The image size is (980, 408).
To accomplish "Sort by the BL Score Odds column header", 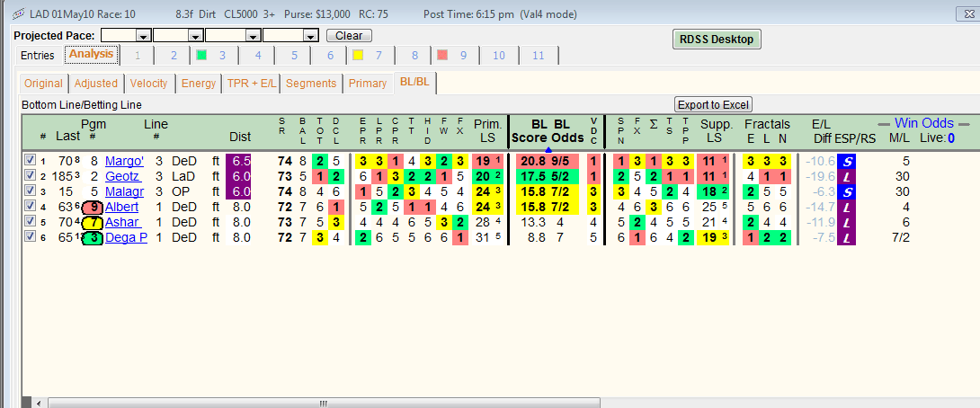I will tap(548, 130).
